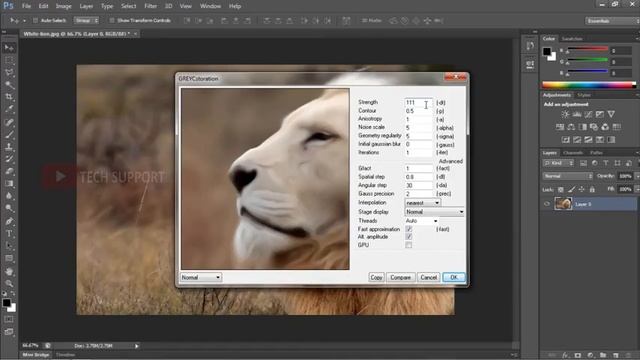
Task: Select the Path Selection tool
Action: (9, 246)
